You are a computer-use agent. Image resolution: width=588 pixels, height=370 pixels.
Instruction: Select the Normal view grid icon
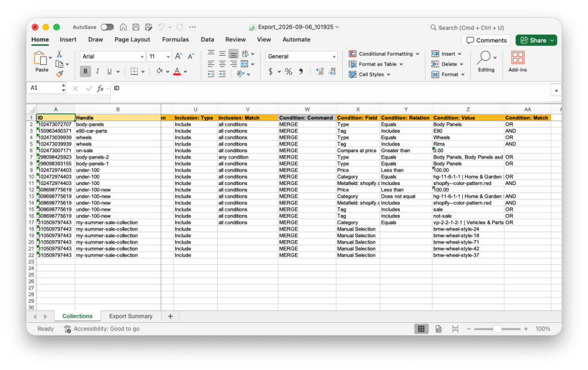pos(421,329)
